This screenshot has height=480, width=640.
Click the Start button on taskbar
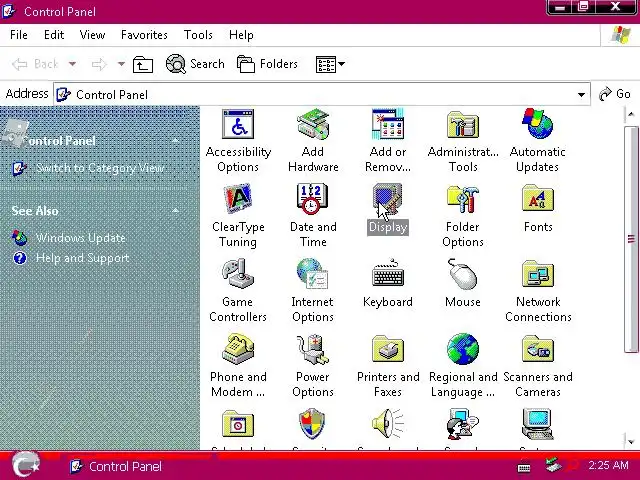pos(26,465)
